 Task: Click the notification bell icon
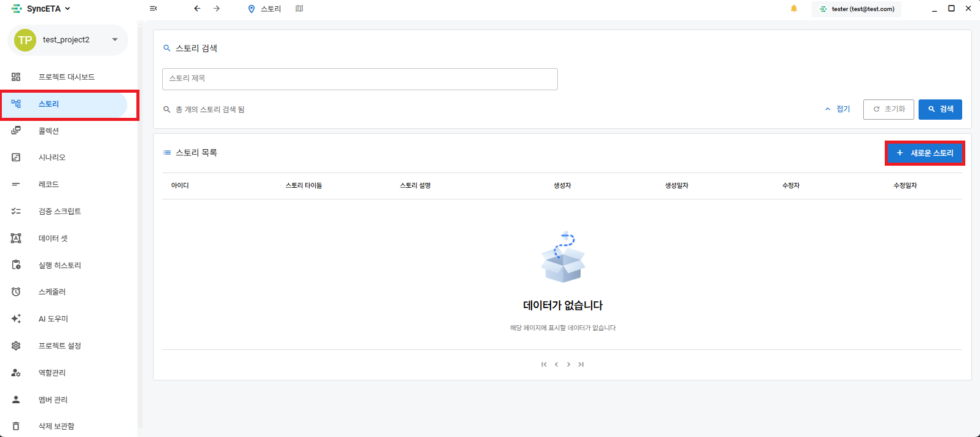click(794, 9)
